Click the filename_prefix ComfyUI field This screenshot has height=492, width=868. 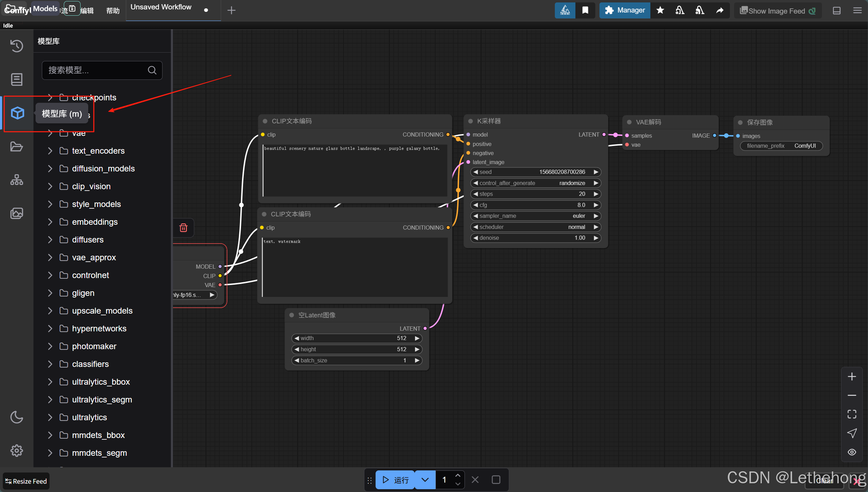pyautogui.click(x=781, y=146)
